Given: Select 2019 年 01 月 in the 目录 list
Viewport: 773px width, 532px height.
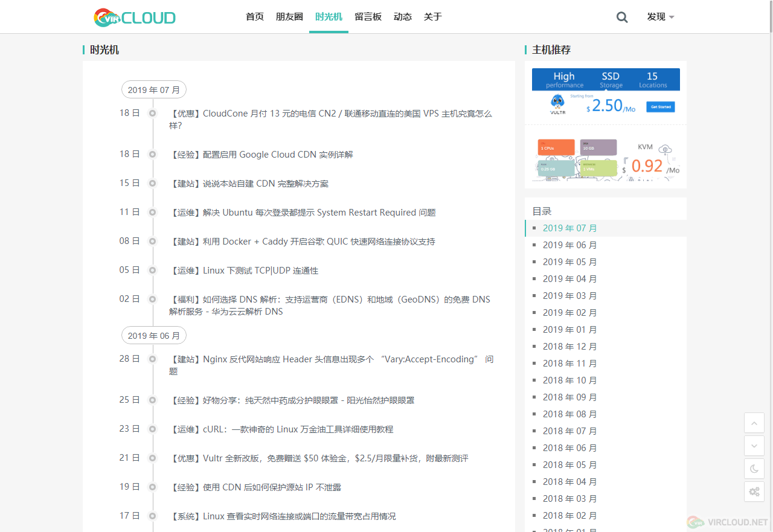Looking at the screenshot, I should click(569, 330).
